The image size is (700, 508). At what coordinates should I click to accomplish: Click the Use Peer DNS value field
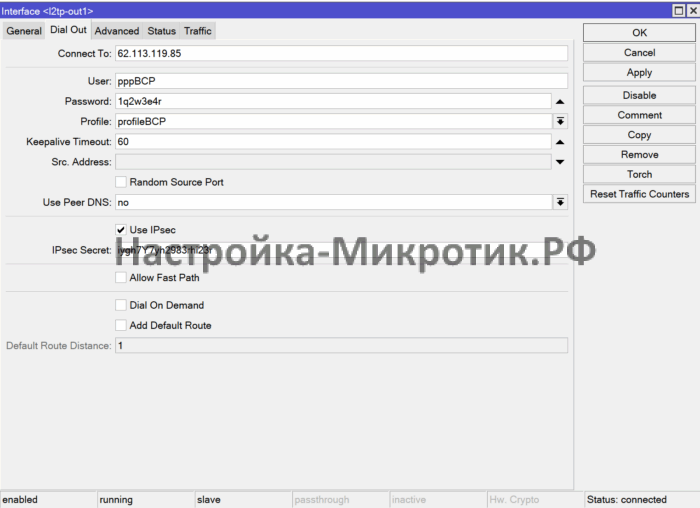pos(334,202)
